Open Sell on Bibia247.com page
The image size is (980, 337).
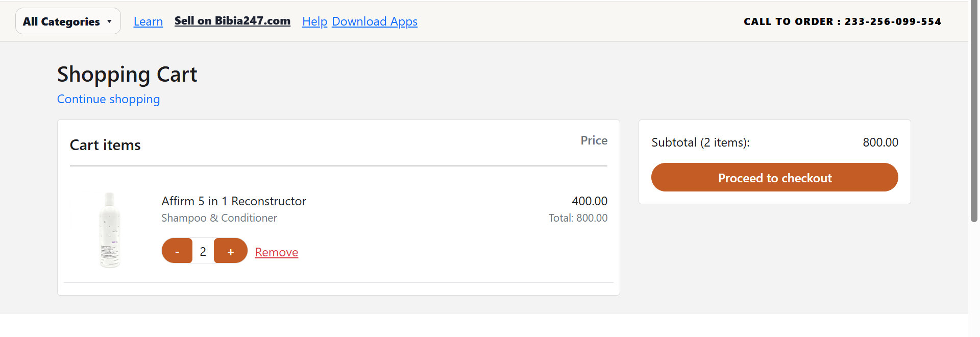[x=232, y=21]
